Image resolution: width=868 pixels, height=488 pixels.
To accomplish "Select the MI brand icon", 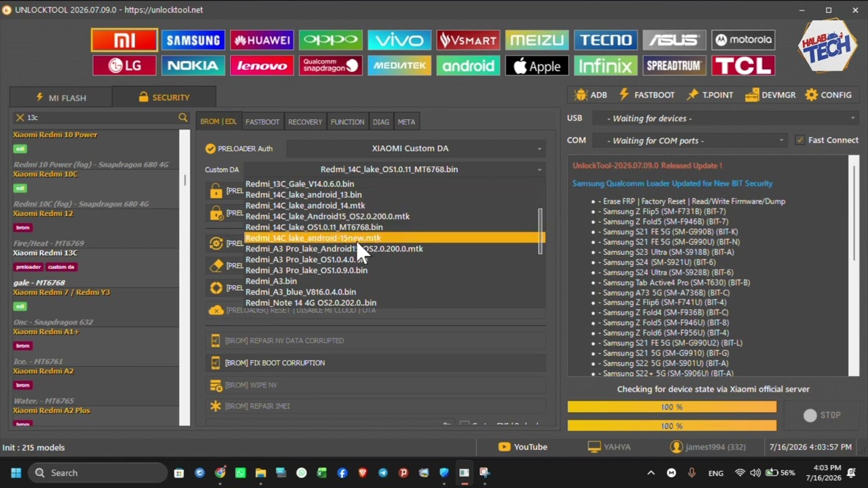I will click(125, 40).
